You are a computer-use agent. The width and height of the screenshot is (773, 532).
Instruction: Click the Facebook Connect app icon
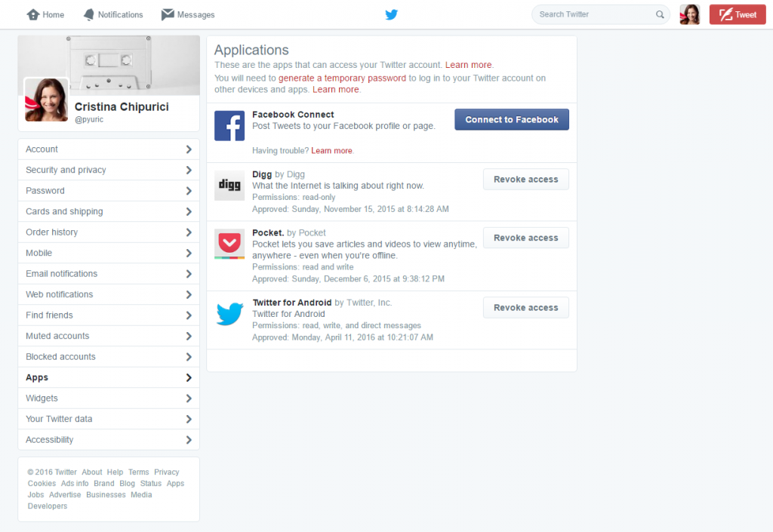229,125
